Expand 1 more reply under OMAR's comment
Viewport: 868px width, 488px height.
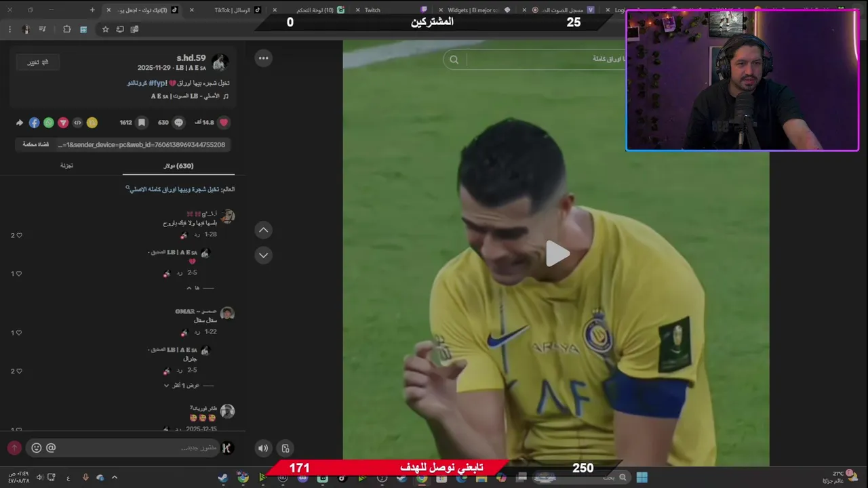pyautogui.click(x=189, y=386)
